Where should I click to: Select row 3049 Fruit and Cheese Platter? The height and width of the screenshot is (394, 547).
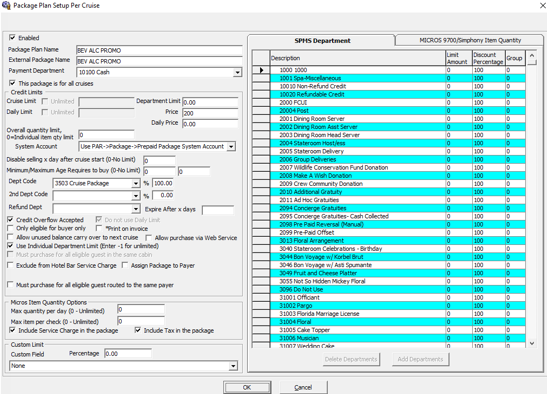tap(397, 273)
